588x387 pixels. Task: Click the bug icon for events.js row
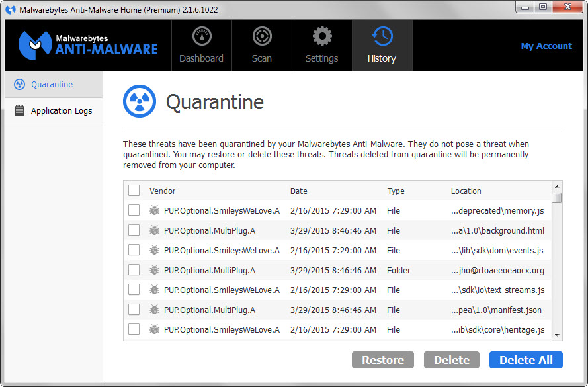pyautogui.click(x=154, y=250)
